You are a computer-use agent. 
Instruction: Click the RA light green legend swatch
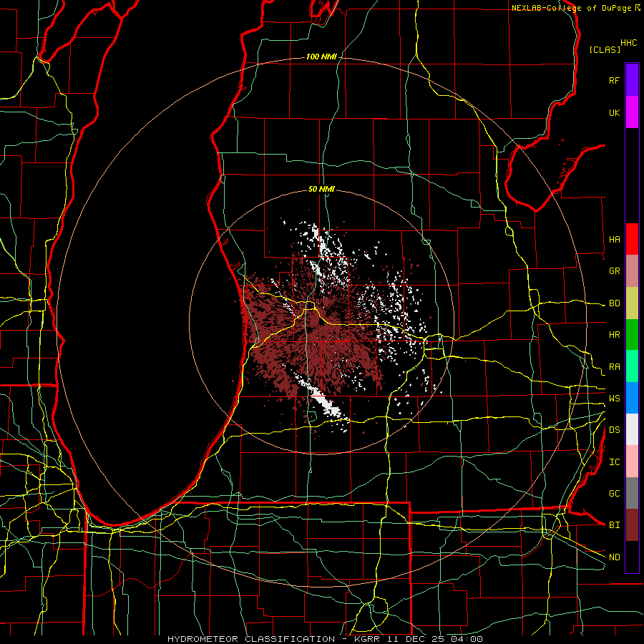click(632, 366)
